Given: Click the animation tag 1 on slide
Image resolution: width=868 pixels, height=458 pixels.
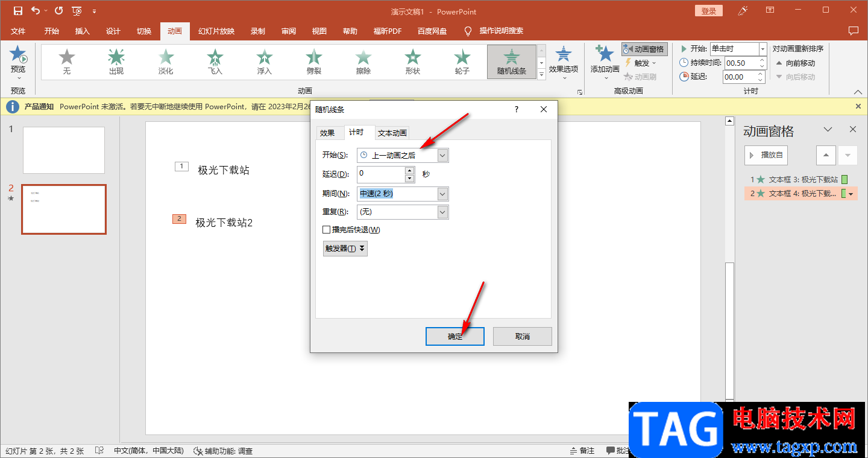Looking at the screenshot, I should pos(181,166).
